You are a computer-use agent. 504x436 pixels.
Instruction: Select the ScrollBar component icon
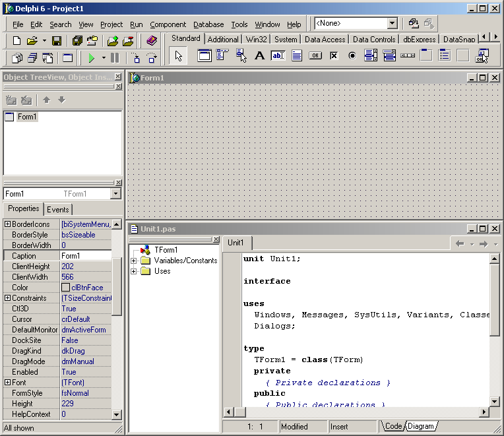point(408,55)
